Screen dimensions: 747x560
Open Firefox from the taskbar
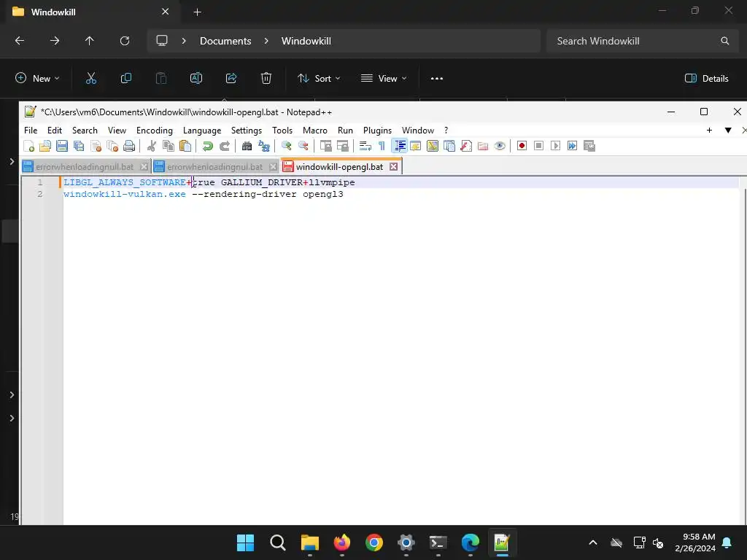point(342,542)
